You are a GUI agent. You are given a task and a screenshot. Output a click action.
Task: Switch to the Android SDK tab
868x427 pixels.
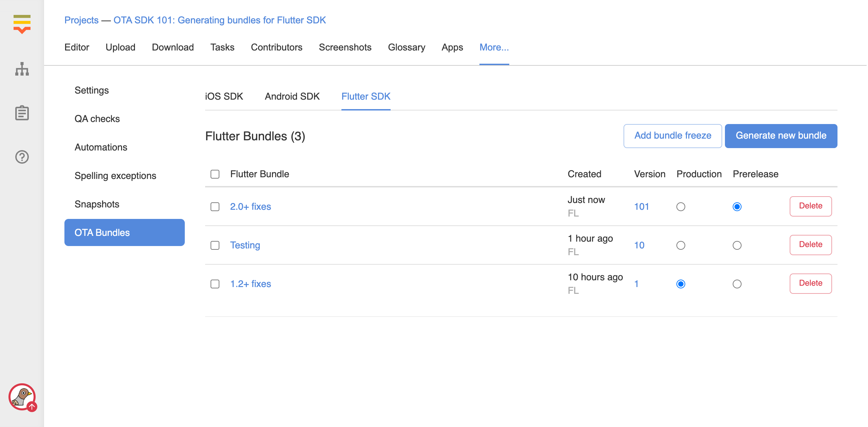[292, 97]
